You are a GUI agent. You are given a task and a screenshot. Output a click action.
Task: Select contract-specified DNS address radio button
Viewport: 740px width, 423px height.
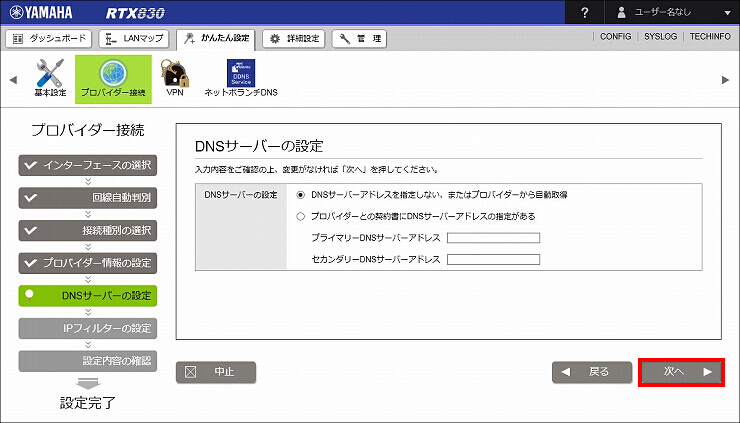coord(301,217)
